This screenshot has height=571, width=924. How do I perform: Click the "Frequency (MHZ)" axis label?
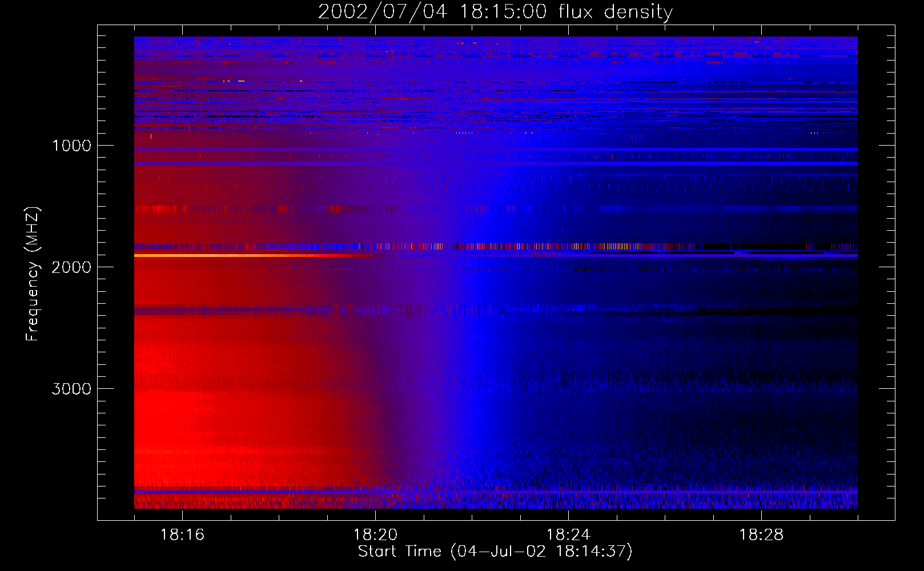tap(33, 274)
